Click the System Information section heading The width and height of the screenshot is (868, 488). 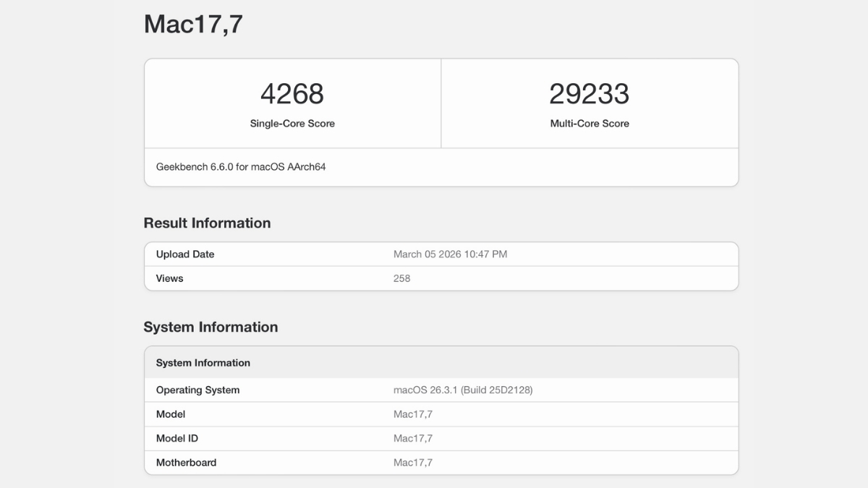tap(210, 328)
